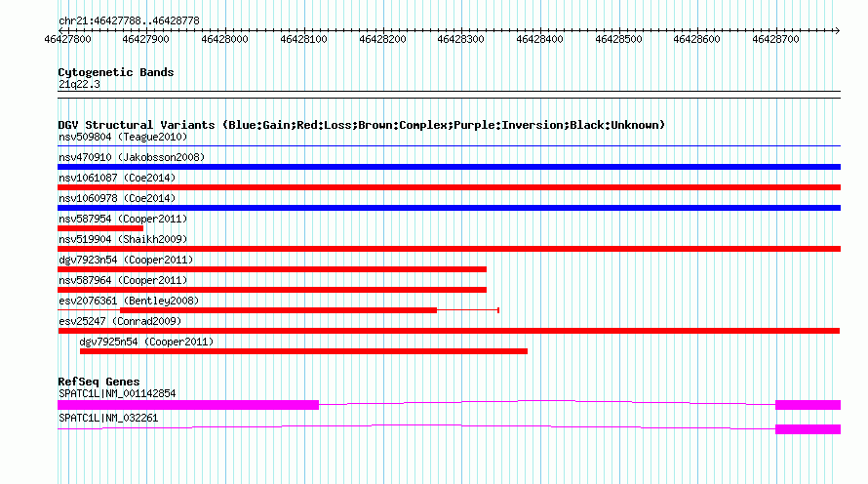Select the NM_032261 magenta exon block

point(809,429)
